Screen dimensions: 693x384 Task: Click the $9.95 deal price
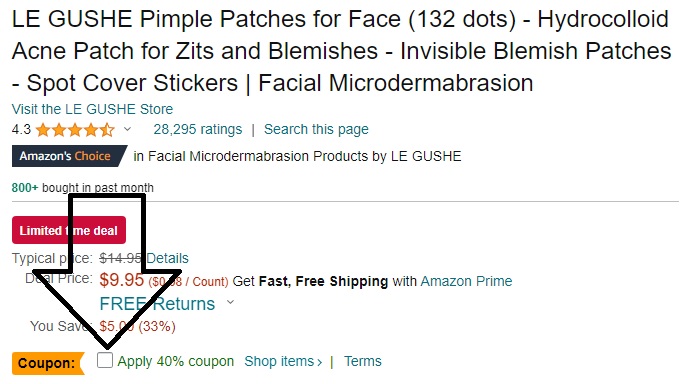[x=122, y=280]
